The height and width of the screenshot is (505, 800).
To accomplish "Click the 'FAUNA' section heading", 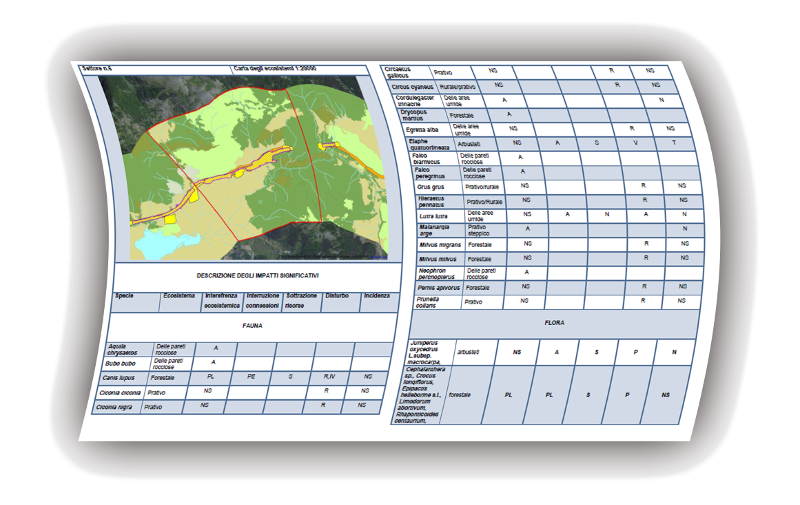I will click(x=252, y=325).
